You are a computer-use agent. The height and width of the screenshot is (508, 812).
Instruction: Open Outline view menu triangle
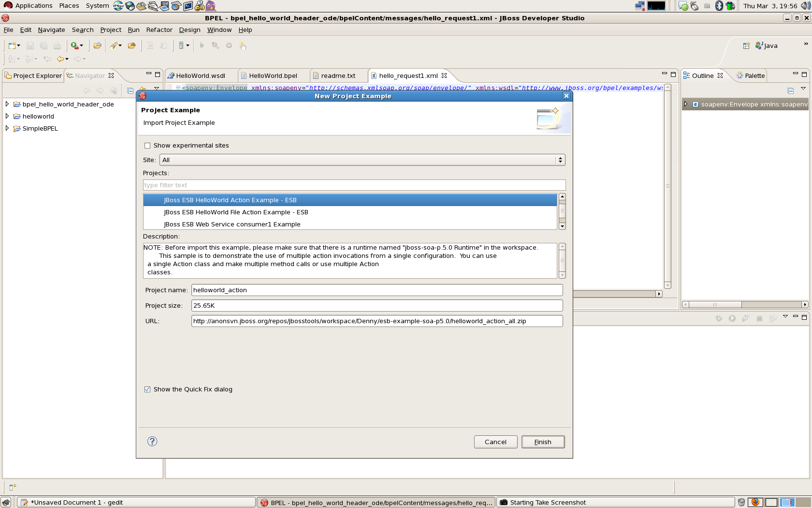tap(803, 89)
